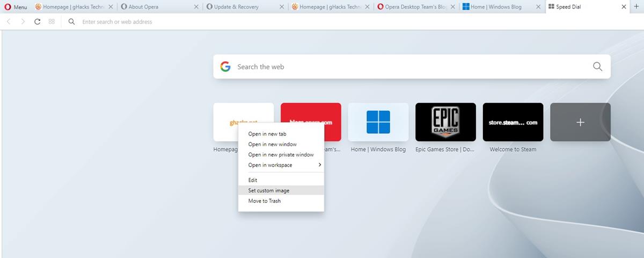Choose Open in new private window
Image resolution: width=644 pixels, height=258 pixels.
coord(281,155)
